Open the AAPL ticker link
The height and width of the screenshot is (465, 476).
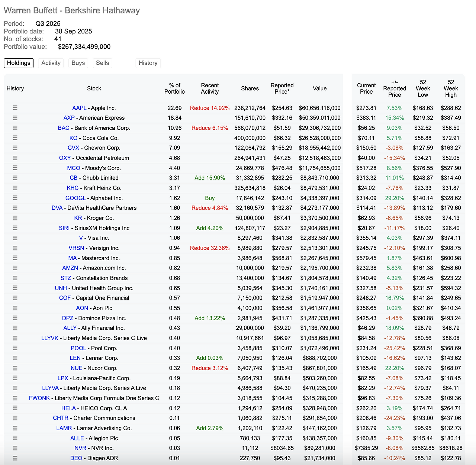pyautogui.click(x=79, y=108)
